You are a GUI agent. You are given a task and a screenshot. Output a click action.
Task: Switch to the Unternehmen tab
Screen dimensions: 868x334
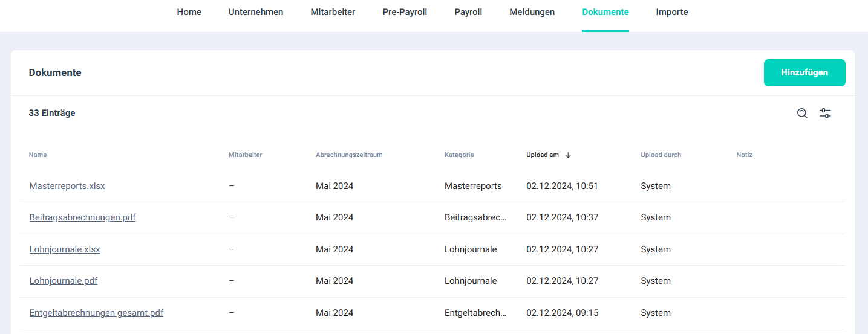click(256, 12)
